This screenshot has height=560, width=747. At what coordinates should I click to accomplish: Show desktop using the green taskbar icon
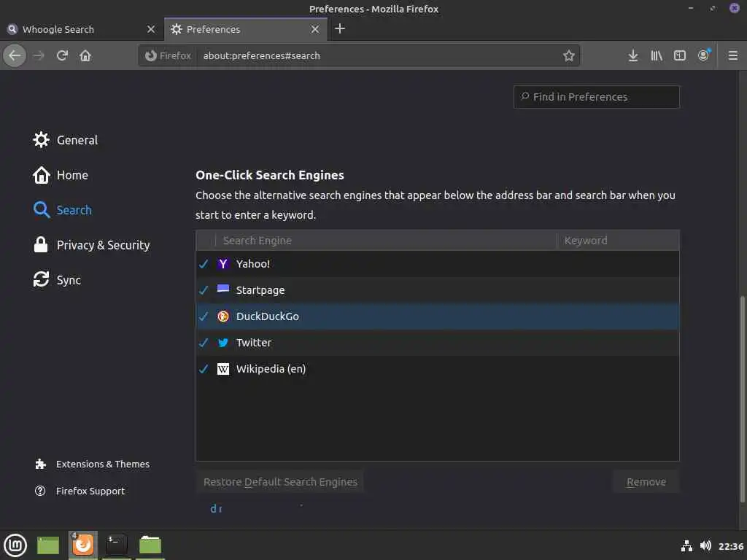[x=48, y=545]
